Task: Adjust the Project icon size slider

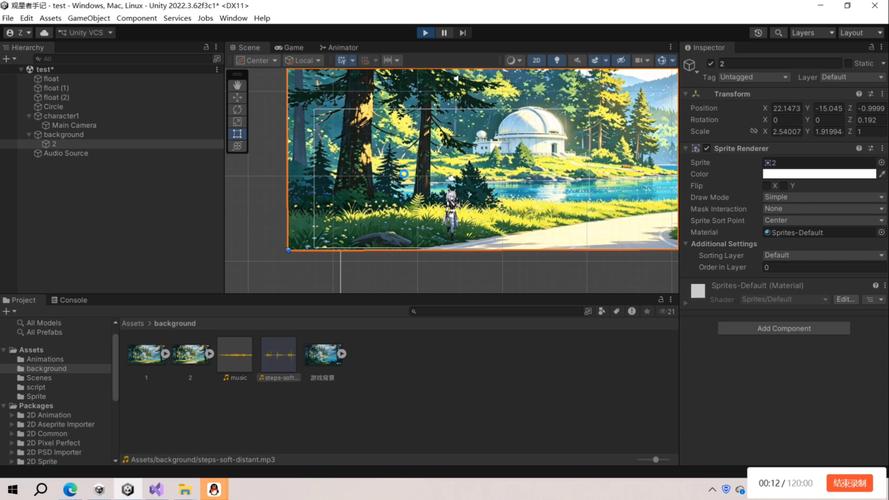Action: (x=654, y=460)
